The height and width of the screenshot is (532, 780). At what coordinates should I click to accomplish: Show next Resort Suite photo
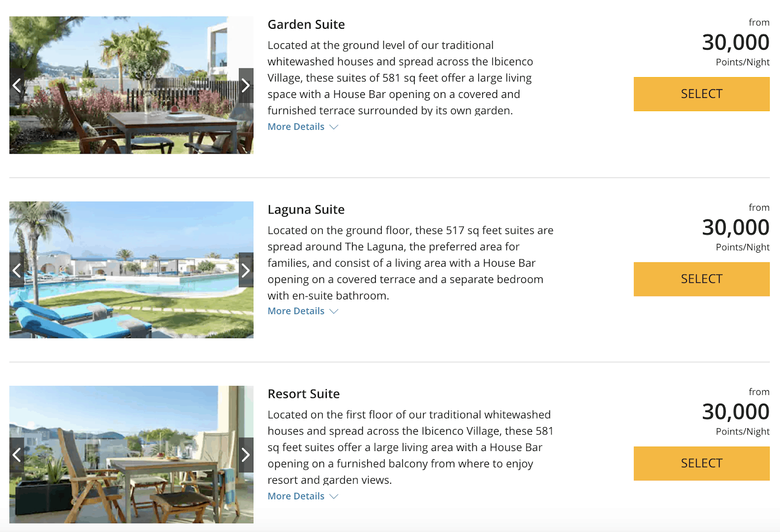coord(246,455)
